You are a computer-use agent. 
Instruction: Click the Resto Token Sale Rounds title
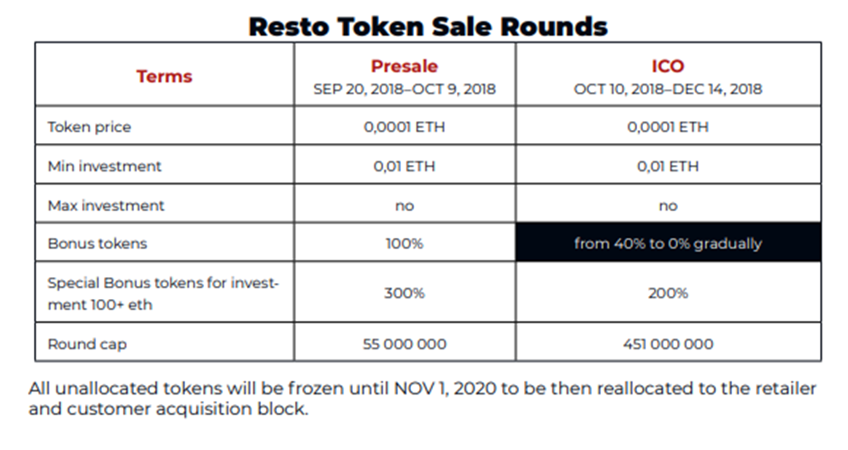coord(428,27)
